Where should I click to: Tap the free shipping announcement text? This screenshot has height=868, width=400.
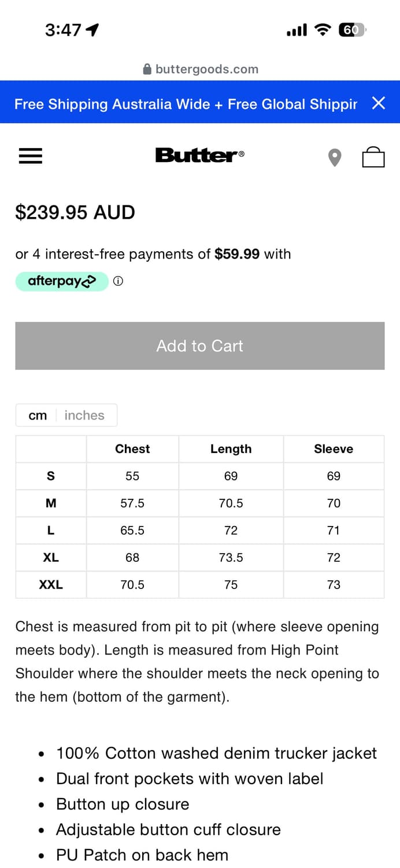(186, 104)
